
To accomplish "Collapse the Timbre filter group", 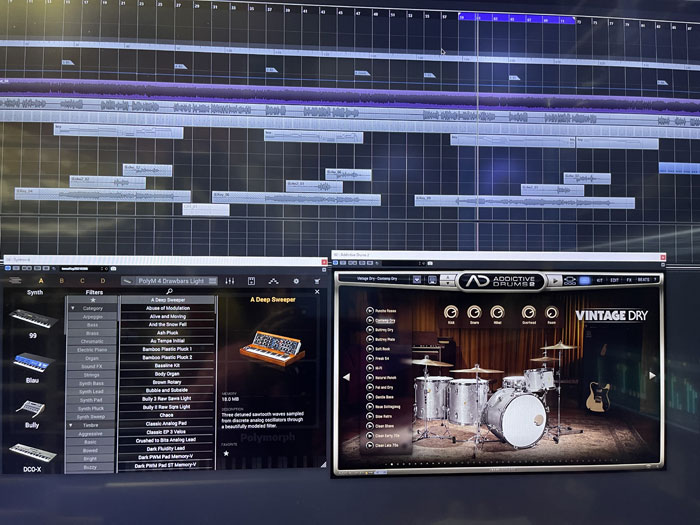I will coord(71,425).
